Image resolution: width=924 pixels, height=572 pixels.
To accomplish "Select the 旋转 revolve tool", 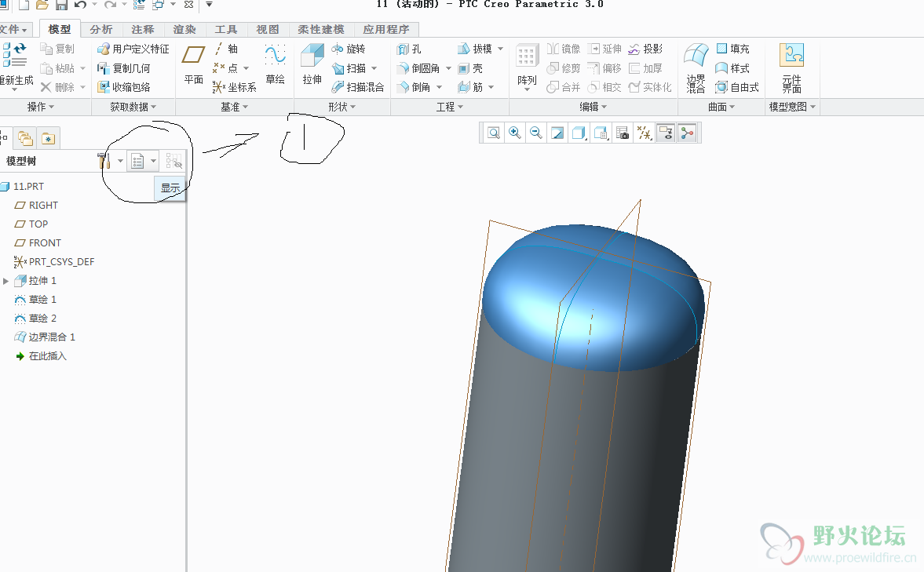I will coord(349,49).
